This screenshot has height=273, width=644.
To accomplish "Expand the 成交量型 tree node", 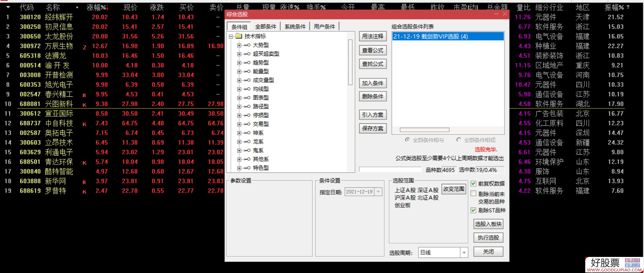I will pyautogui.click(x=239, y=80).
